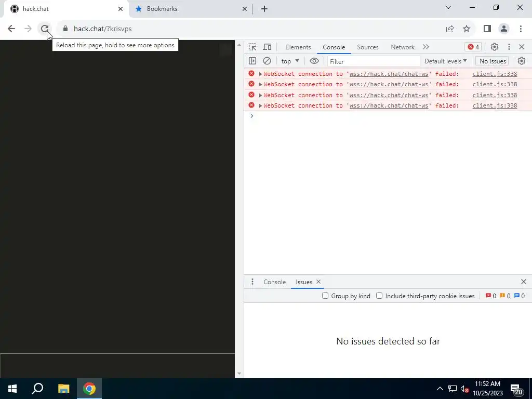Share this page icon in address bar
This screenshot has width=532, height=399.
(450, 29)
